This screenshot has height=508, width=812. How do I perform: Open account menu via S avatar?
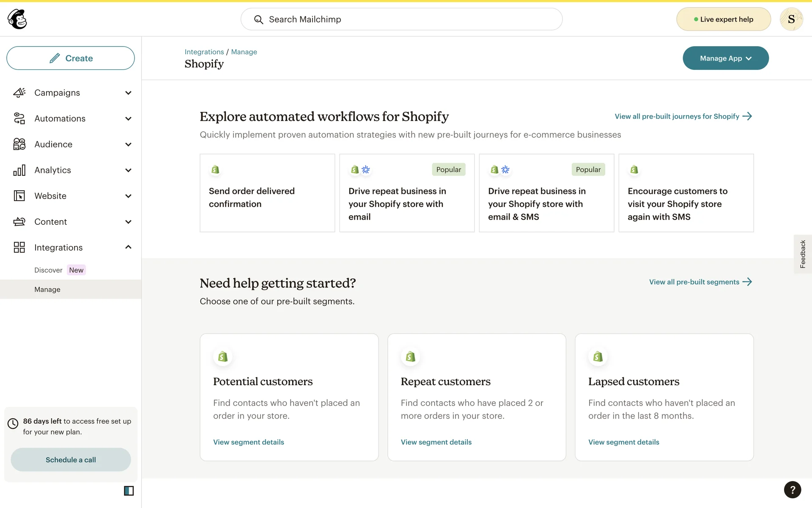[791, 19]
